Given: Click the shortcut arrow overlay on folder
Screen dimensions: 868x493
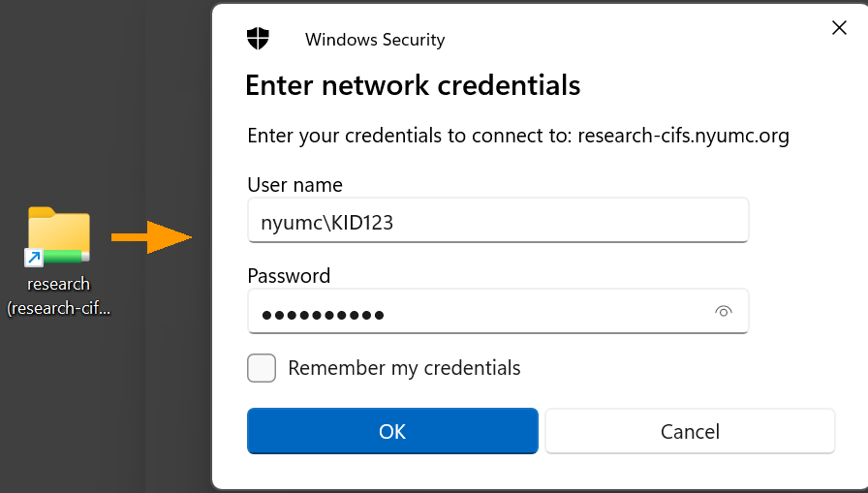Looking at the screenshot, I should 34,258.
